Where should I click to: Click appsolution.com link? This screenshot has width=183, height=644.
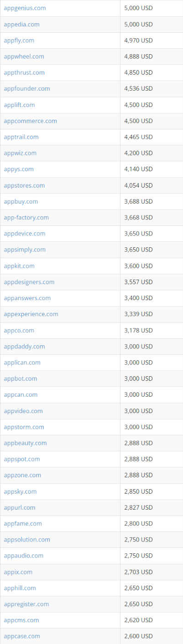[27, 539]
